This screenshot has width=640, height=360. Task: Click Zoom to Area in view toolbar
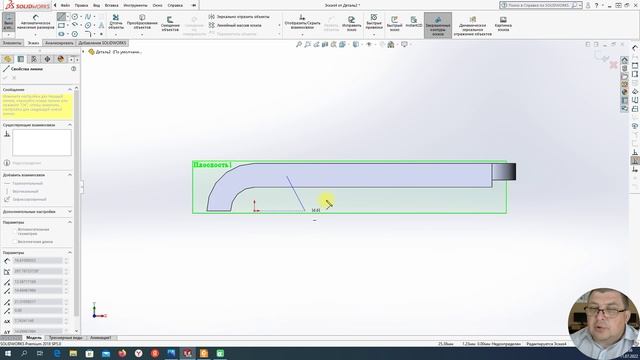pyautogui.click(x=307, y=44)
